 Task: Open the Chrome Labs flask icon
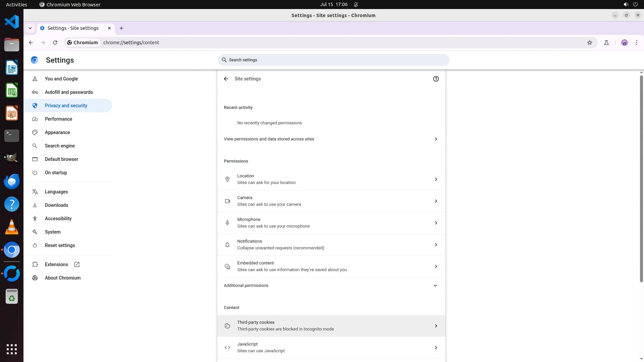tap(606, 43)
